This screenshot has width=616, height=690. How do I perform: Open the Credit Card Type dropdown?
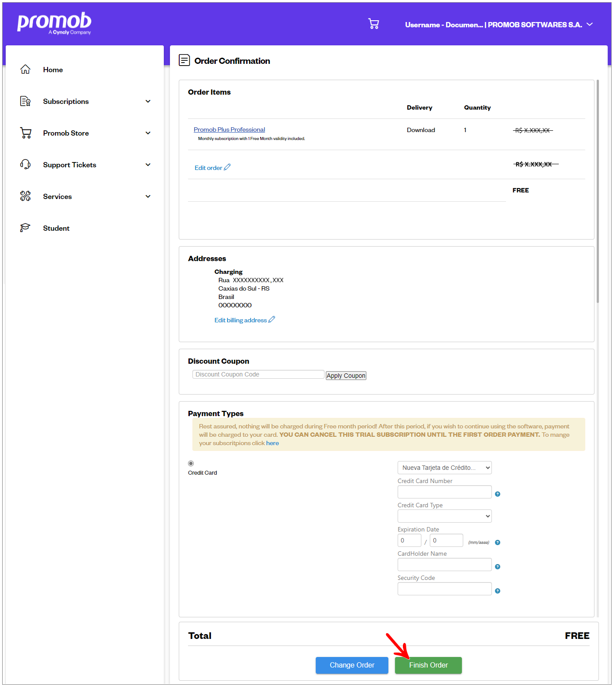click(x=444, y=516)
